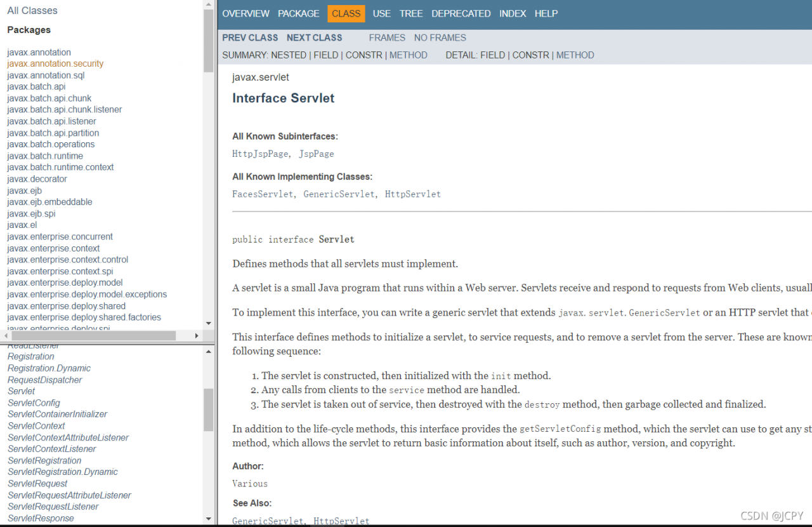Open the JspPage subinterface link
Screen dimensions: 812x527
(316, 154)
